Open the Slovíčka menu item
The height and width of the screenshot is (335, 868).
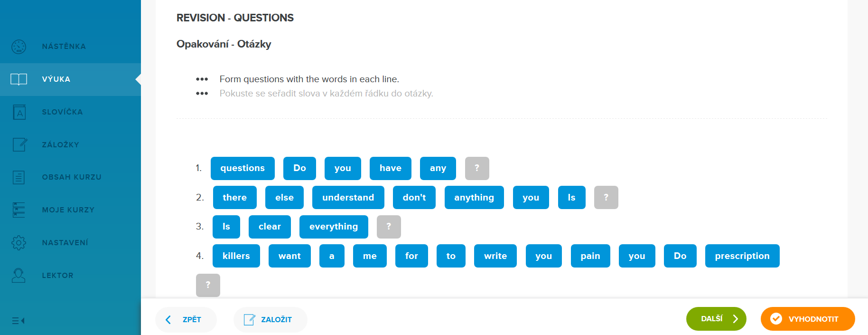click(x=62, y=112)
